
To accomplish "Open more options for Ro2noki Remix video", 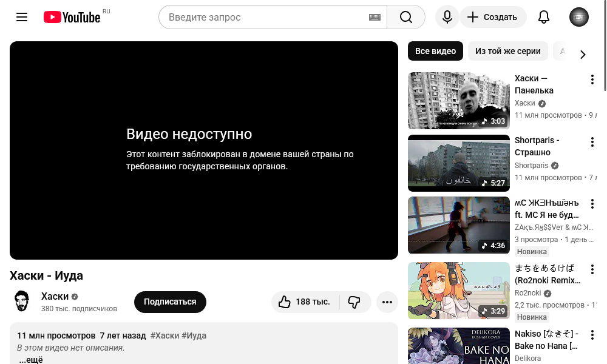I will click(592, 269).
